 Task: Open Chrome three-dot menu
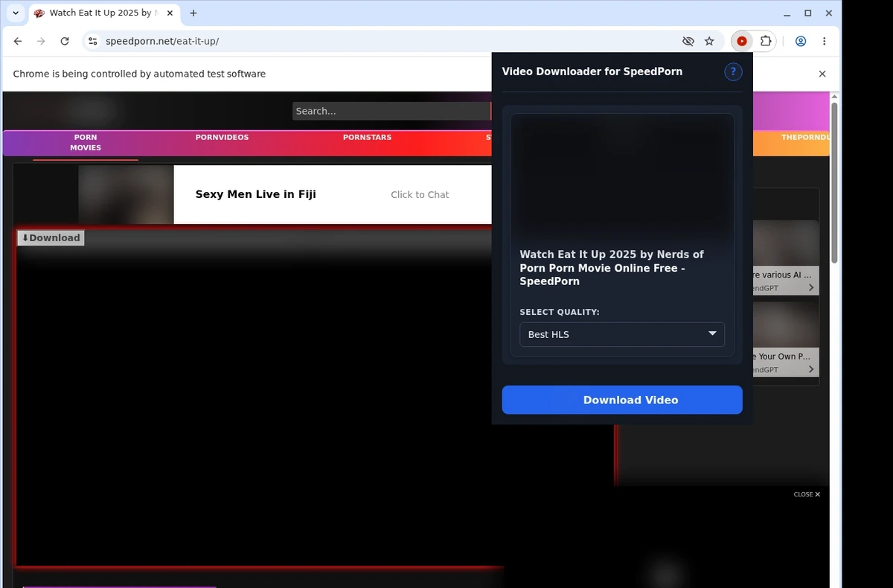point(825,42)
